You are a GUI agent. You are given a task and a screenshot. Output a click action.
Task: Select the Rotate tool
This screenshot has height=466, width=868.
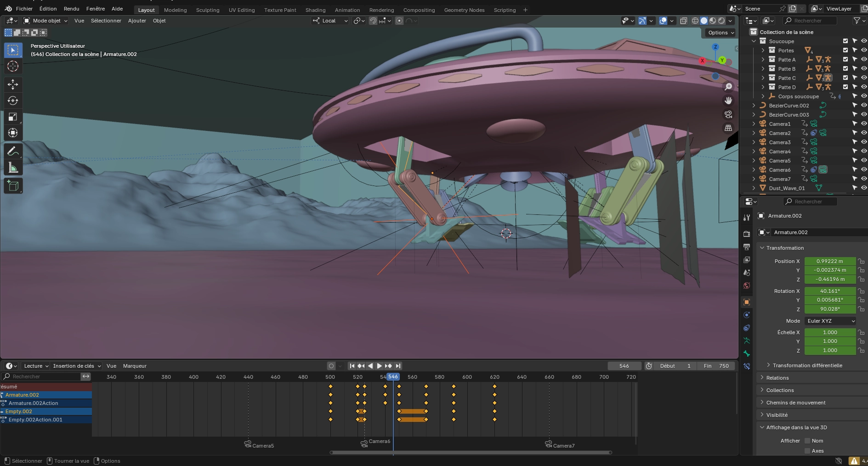coord(13,101)
